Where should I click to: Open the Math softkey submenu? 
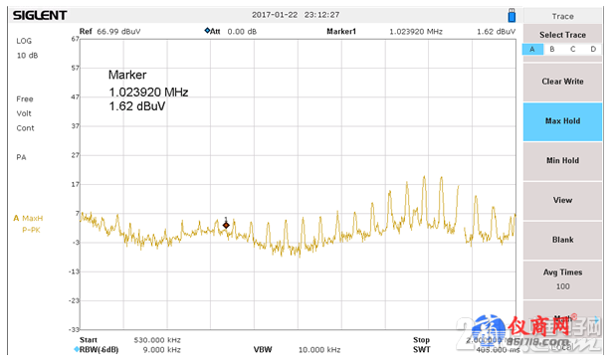coord(562,318)
